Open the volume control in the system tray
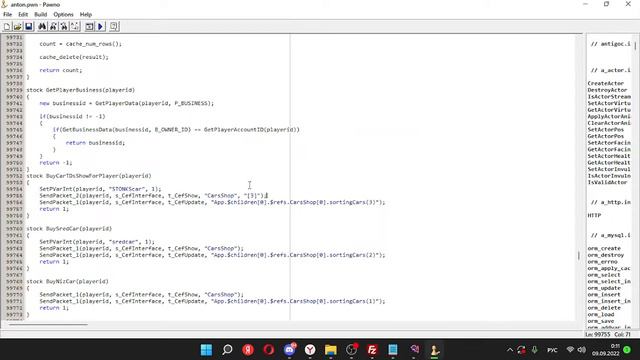This screenshot has width=640, height=360. click(582, 350)
